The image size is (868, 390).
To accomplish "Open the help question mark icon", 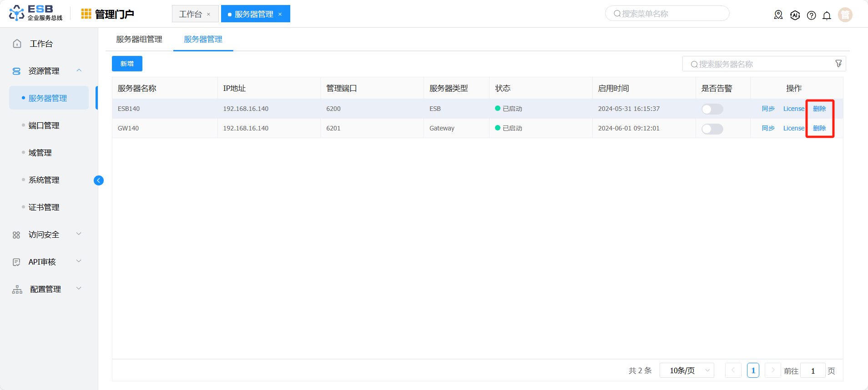I will pyautogui.click(x=811, y=15).
